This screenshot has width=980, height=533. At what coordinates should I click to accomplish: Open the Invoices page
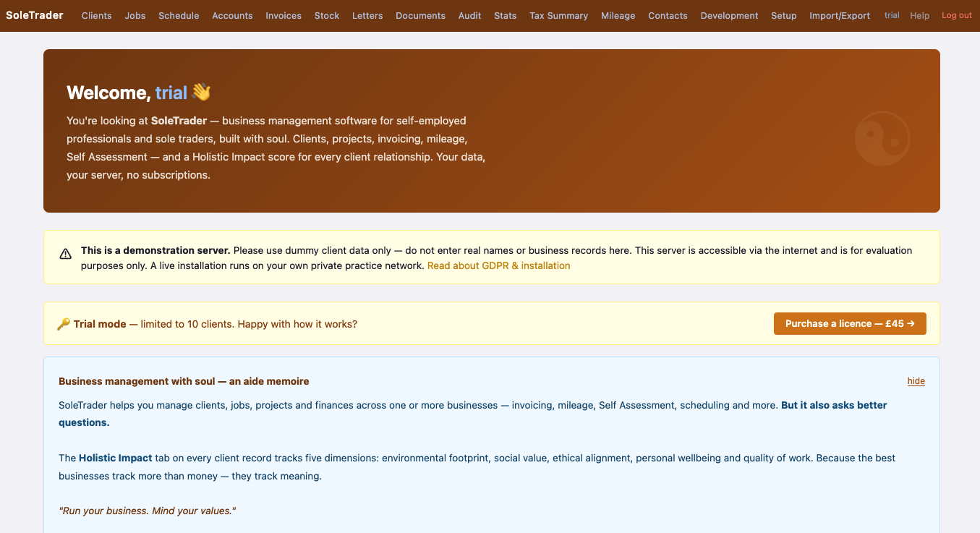(284, 15)
